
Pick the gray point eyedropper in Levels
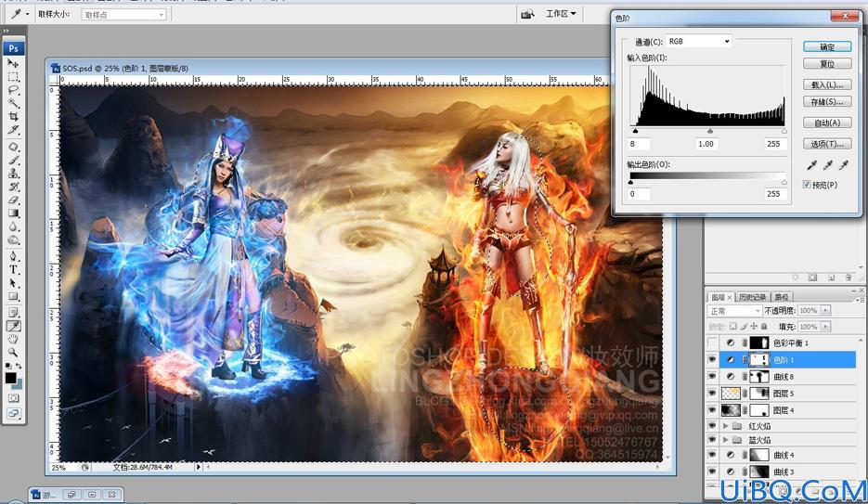coord(827,165)
